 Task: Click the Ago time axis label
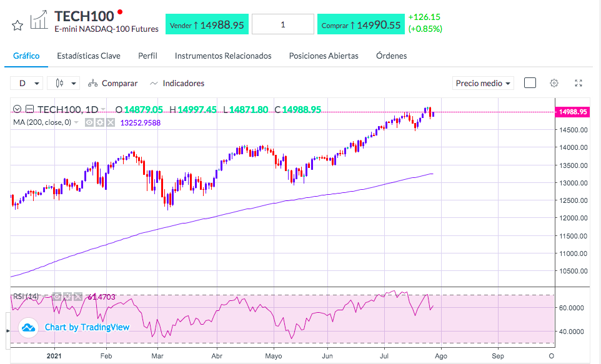[x=441, y=356]
